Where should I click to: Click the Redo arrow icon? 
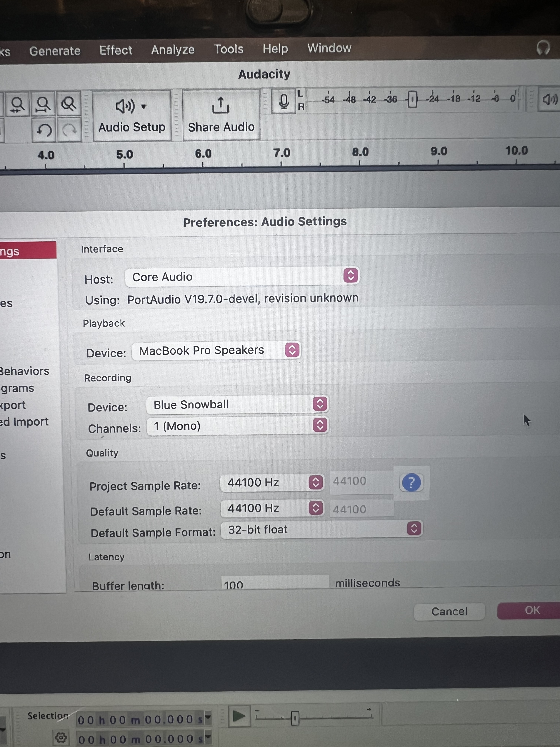(69, 130)
